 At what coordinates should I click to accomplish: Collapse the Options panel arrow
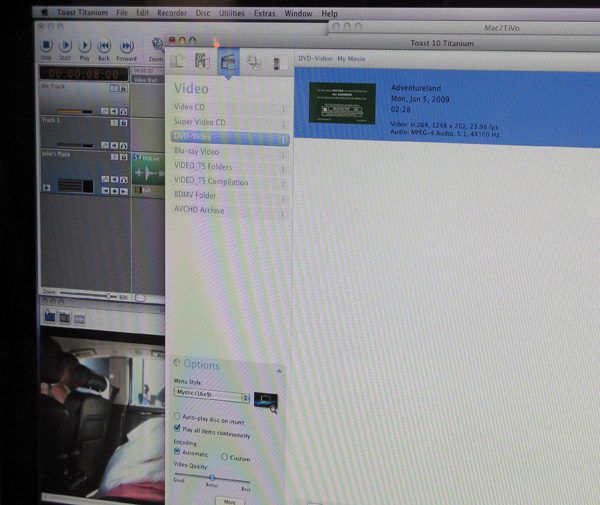tap(279, 371)
